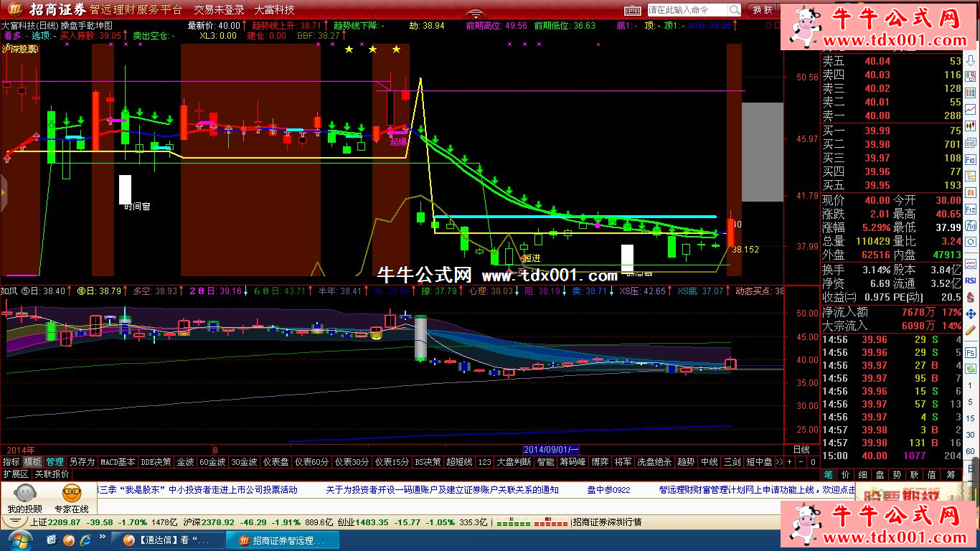Select the DDE决策 tab
The width and height of the screenshot is (980, 551).
tap(156, 462)
